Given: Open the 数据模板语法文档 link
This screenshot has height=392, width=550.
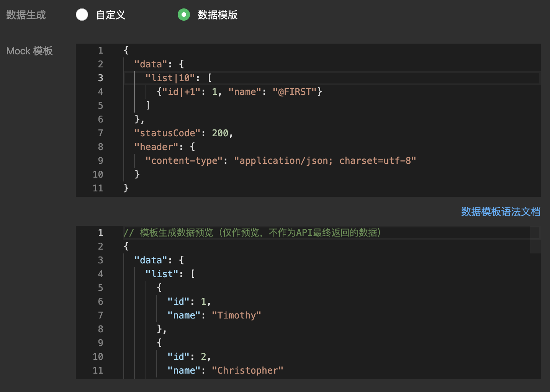Looking at the screenshot, I should 501,212.
